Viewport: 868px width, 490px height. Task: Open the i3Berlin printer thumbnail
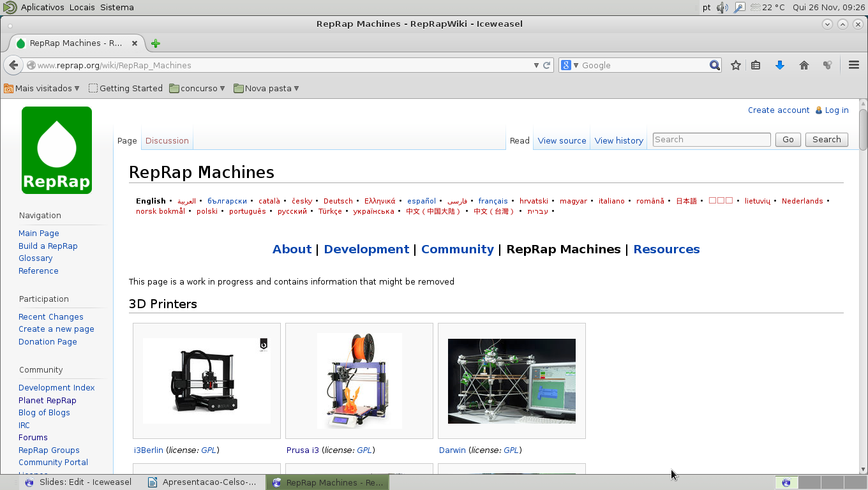tap(207, 381)
